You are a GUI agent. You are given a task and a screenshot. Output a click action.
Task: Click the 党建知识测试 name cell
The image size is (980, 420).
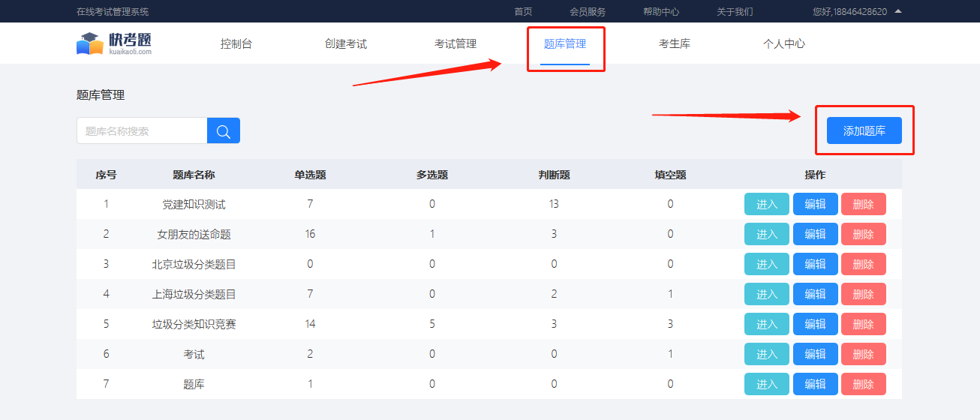tap(194, 204)
